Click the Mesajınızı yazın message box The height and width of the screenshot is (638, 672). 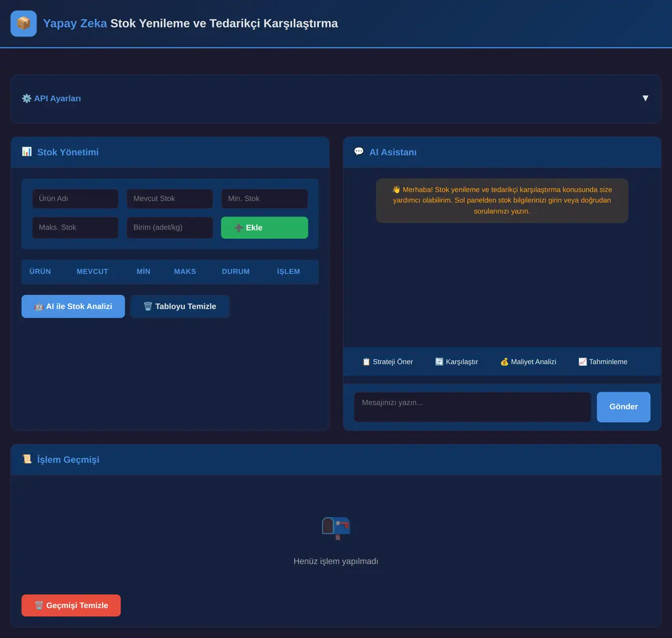click(473, 407)
